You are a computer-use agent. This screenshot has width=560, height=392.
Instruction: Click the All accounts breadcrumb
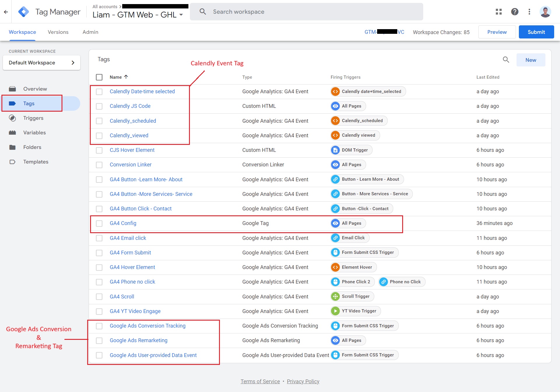[105, 6]
